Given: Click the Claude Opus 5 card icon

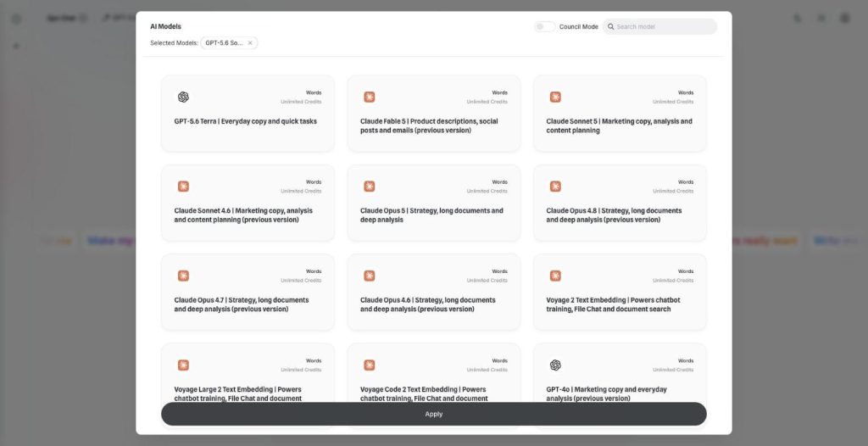Looking at the screenshot, I should (x=370, y=187).
